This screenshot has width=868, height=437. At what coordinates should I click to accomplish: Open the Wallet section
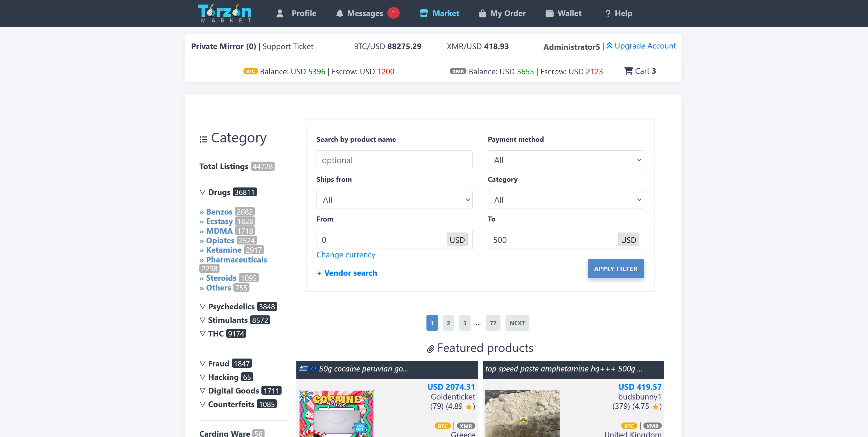click(563, 13)
